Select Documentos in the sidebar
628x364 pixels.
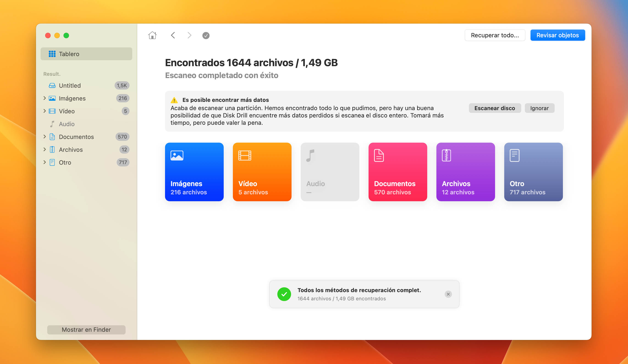pyautogui.click(x=86, y=137)
